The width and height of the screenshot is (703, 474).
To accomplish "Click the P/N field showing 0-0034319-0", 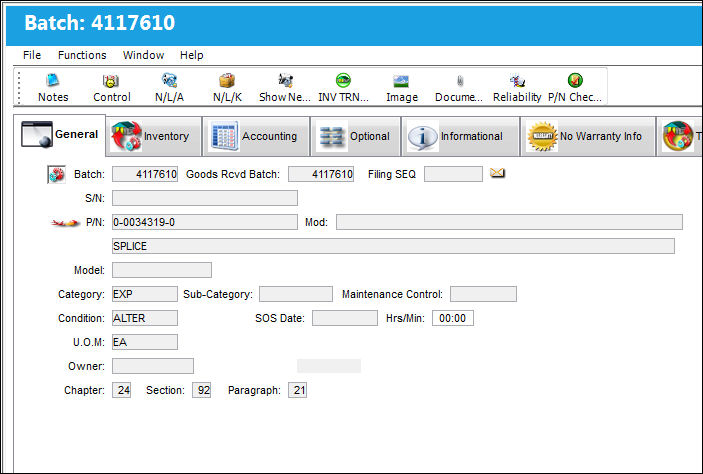I will pos(205,222).
